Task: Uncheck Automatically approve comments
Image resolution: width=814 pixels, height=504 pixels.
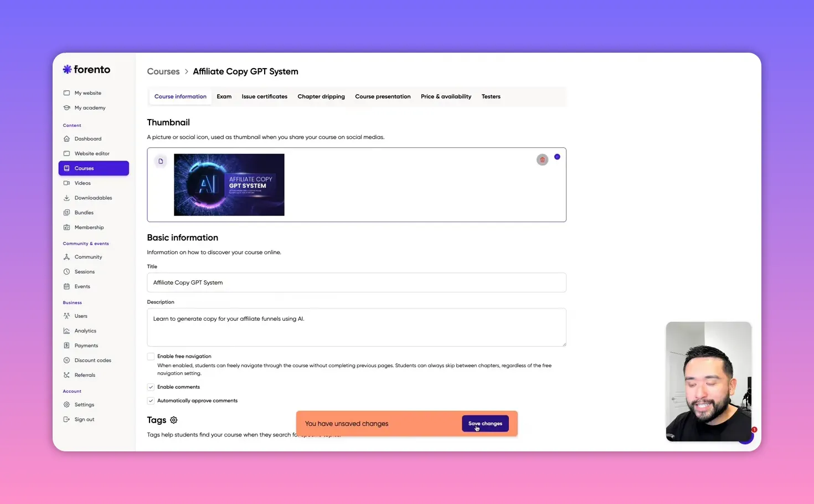Action: 151,400
